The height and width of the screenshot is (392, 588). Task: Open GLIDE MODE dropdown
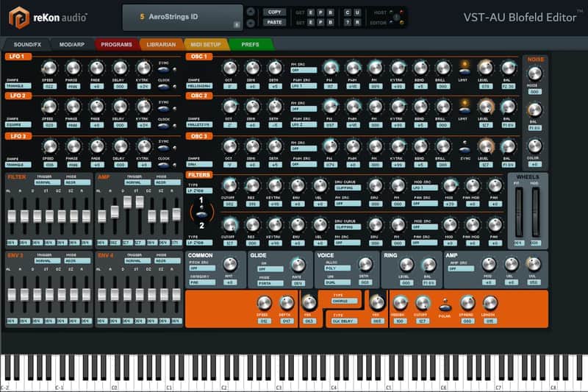pos(270,284)
